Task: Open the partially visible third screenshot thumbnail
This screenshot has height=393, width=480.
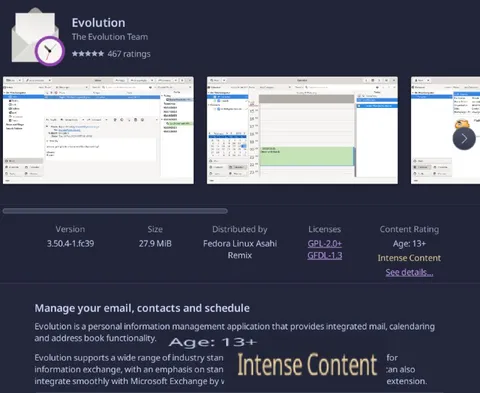Action: pos(445,130)
